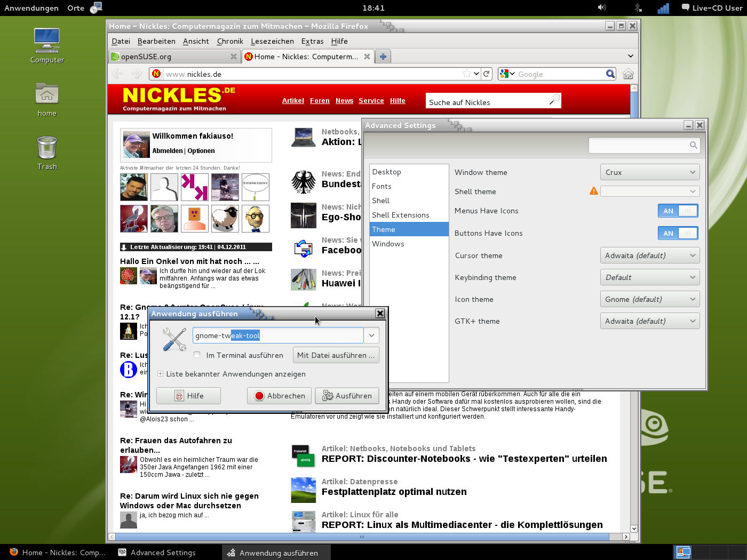Open the Datei menu in Firefox
747x560 pixels.
[121, 41]
